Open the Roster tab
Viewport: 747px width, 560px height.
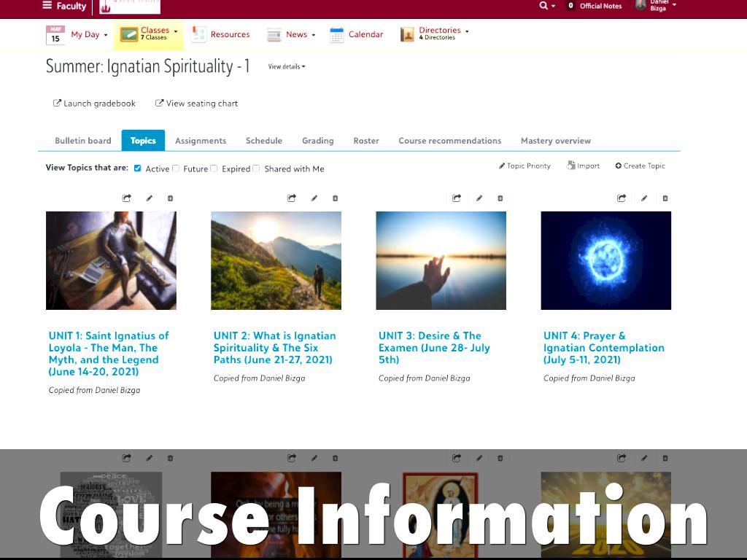pyautogui.click(x=365, y=141)
